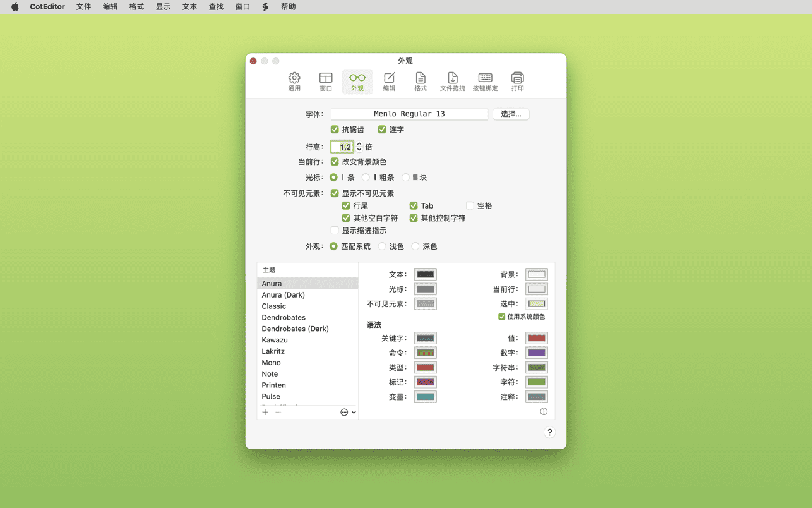Open the 打印 (Print) settings pane
Screen dimensions: 812x508
click(x=517, y=82)
